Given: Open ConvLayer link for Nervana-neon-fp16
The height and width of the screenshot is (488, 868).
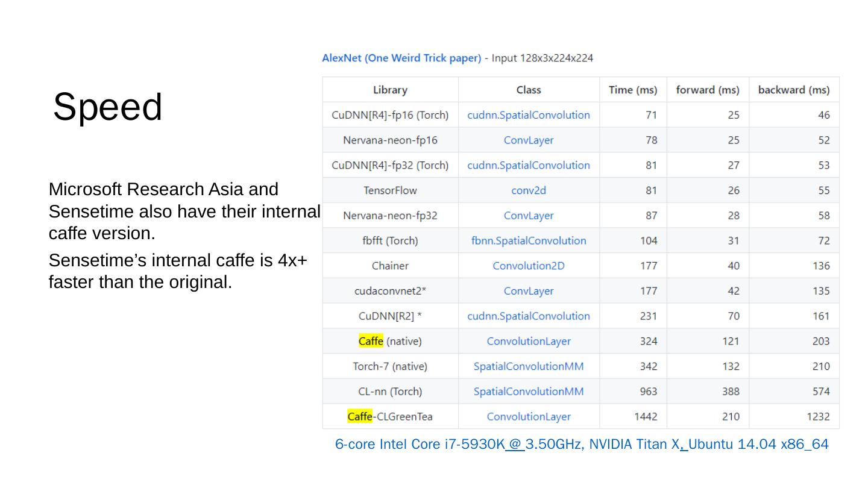Looking at the screenshot, I should point(529,140).
